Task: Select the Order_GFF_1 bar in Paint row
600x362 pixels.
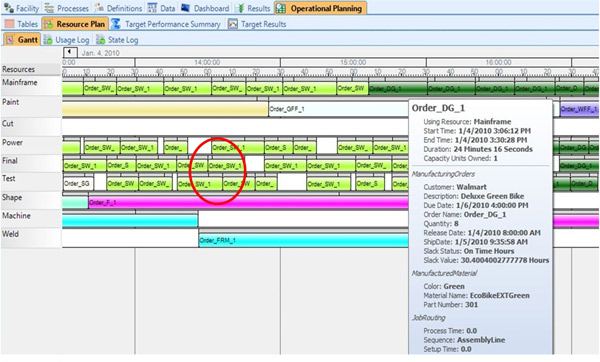Action: click(338, 109)
